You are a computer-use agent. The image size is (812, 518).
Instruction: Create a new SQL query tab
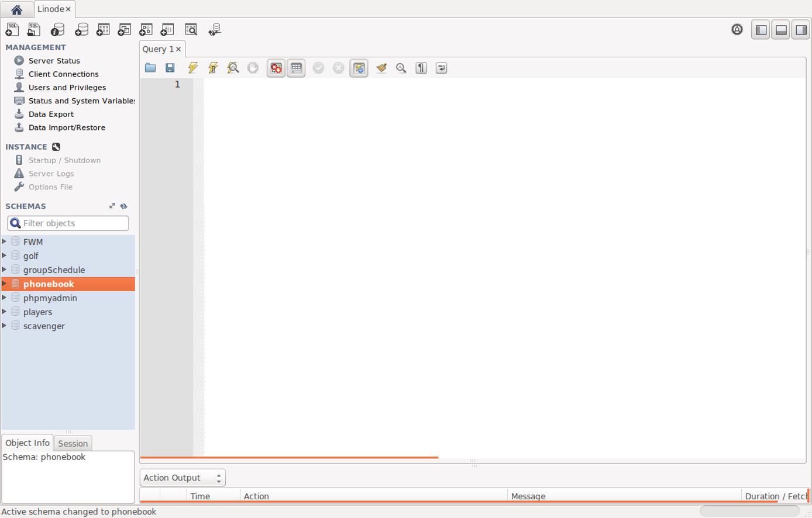(12, 29)
